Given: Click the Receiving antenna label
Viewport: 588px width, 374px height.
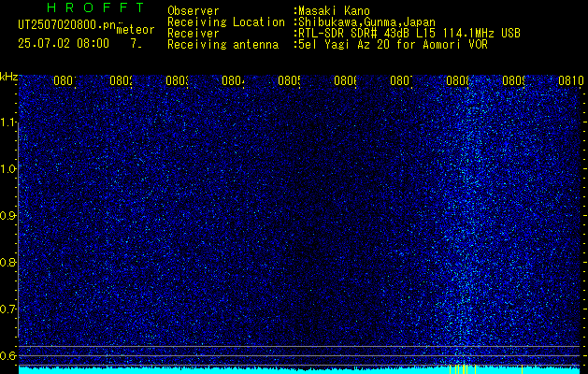Looking at the screenshot, I should [222, 45].
